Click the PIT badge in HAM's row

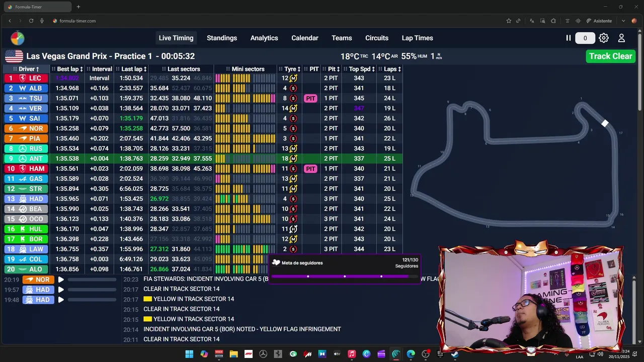[x=310, y=169]
